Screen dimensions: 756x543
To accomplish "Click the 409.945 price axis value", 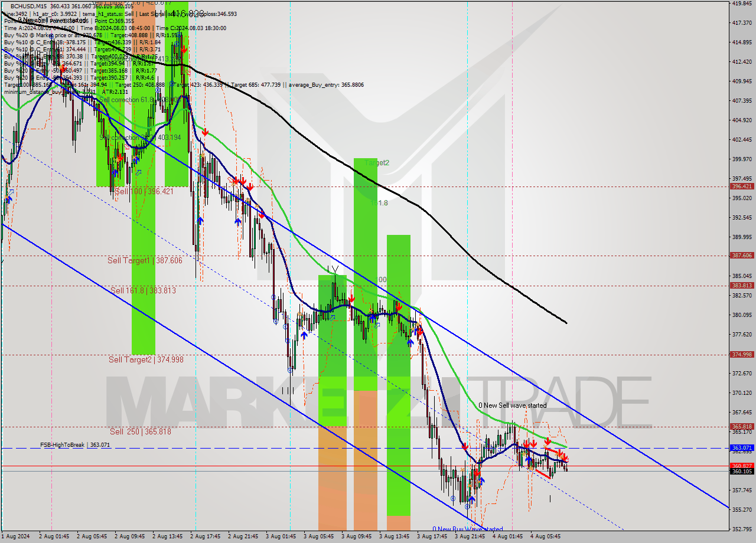I will (742, 81).
